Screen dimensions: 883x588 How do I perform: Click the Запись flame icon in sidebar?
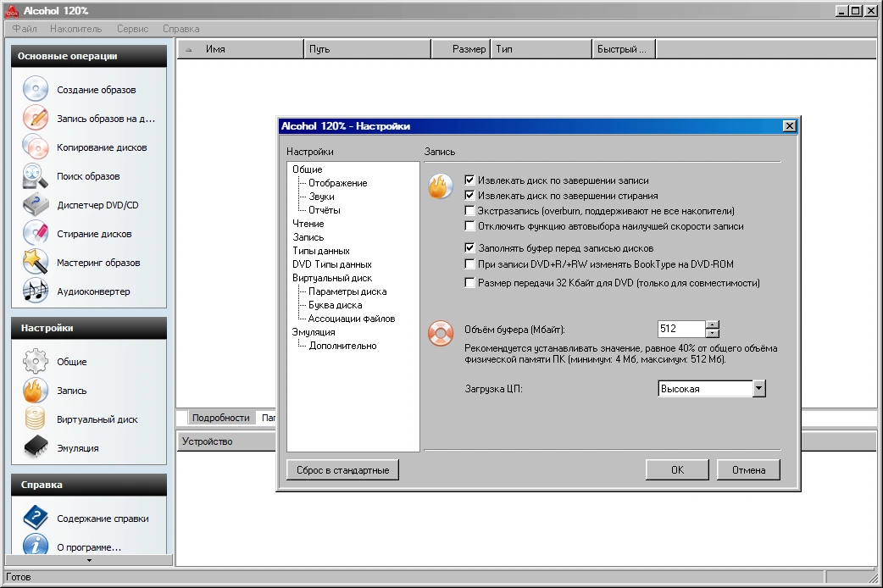pos(35,390)
